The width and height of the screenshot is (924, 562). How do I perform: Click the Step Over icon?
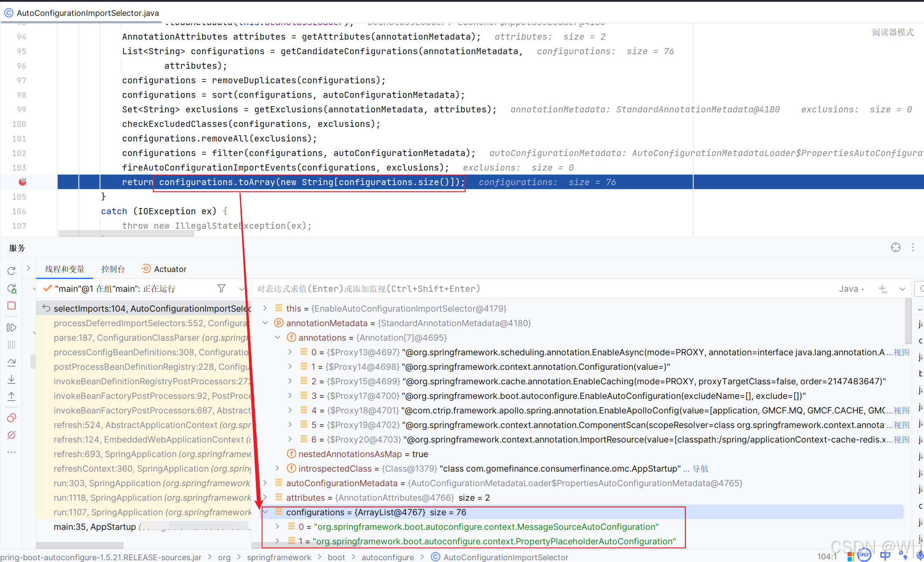click(11, 361)
